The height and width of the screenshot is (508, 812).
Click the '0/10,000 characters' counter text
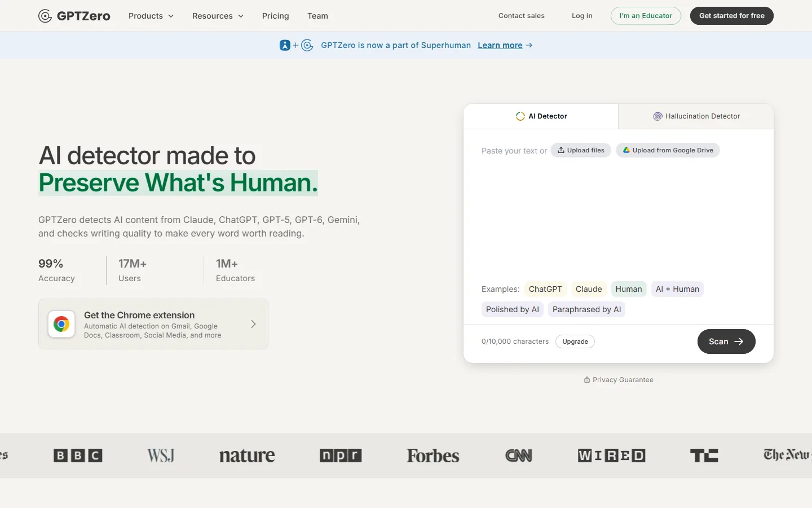click(x=515, y=341)
